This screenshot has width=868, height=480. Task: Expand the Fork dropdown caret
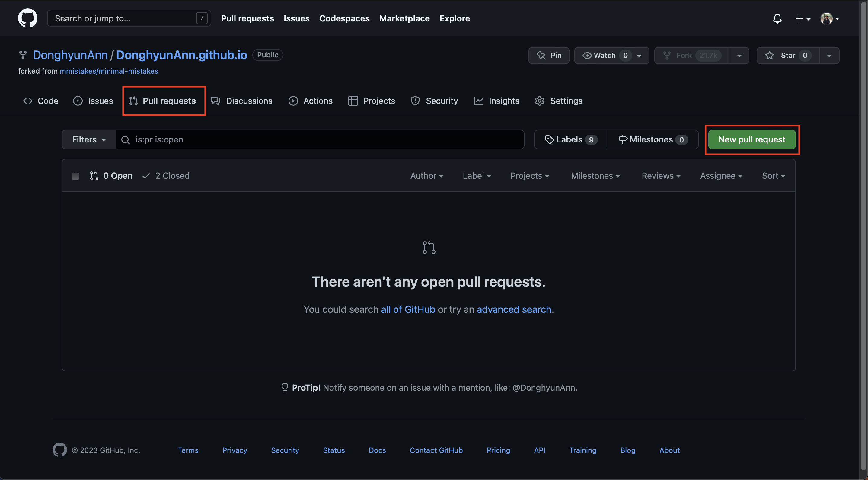[x=739, y=56]
